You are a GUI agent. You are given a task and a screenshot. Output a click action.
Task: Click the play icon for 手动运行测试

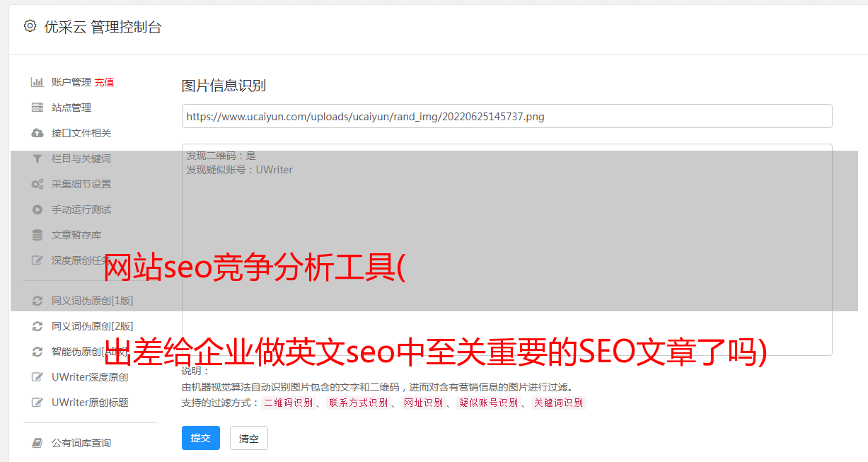37,209
